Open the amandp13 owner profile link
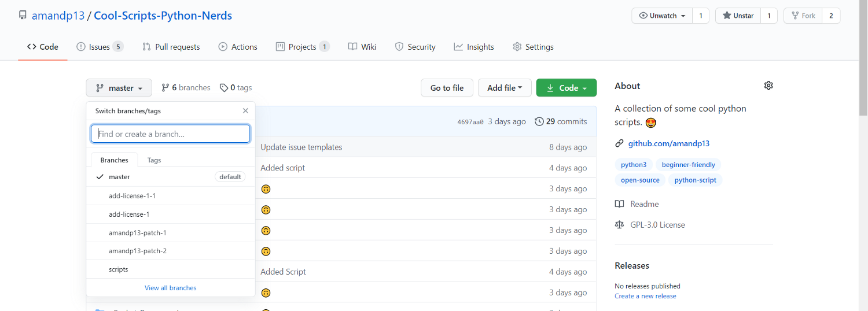Image resolution: width=868 pixels, height=311 pixels. tap(58, 16)
